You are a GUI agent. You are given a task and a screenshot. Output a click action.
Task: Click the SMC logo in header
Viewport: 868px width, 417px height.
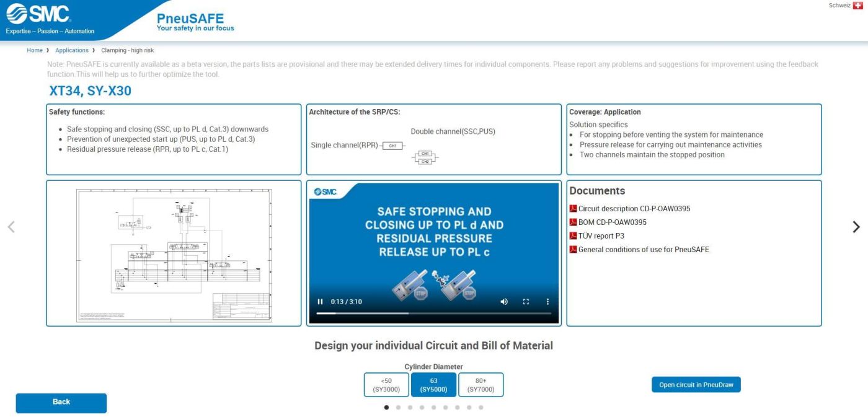[x=38, y=14]
